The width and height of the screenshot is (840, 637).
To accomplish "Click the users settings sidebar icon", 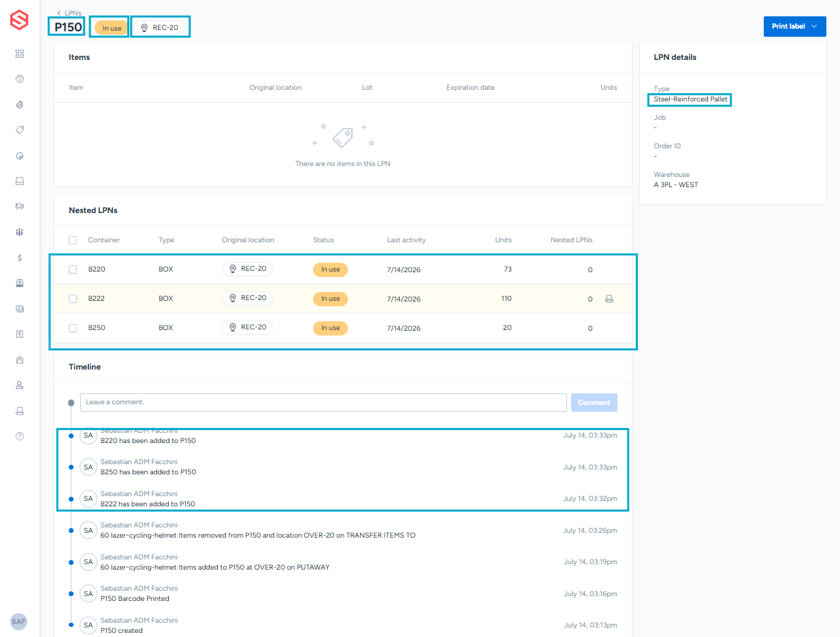I will pos(20,385).
